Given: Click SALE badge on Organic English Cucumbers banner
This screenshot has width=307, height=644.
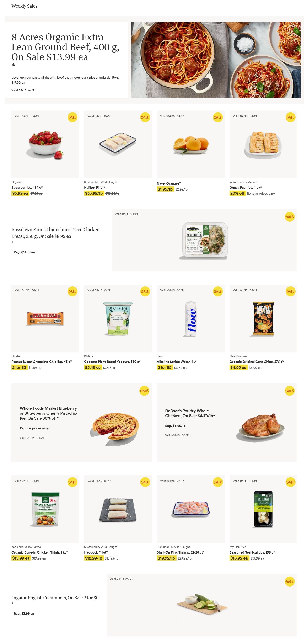Looking at the screenshot, I should 290,582.
